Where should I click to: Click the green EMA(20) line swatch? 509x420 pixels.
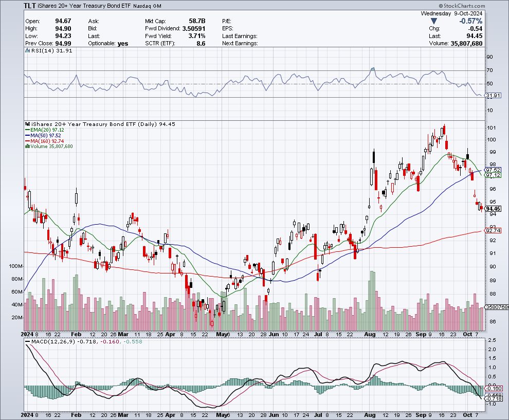click(28, 130)
